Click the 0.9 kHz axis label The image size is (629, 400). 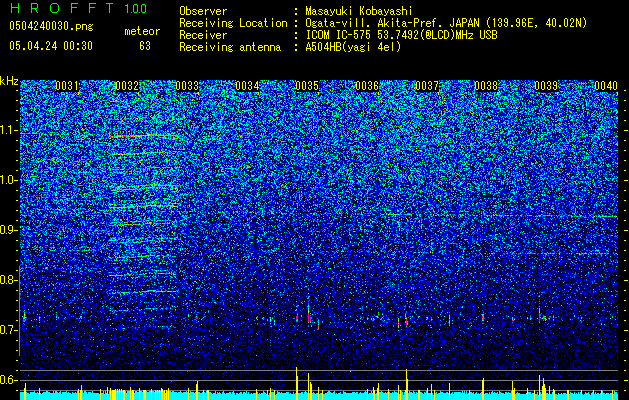(x=8, y=230)
